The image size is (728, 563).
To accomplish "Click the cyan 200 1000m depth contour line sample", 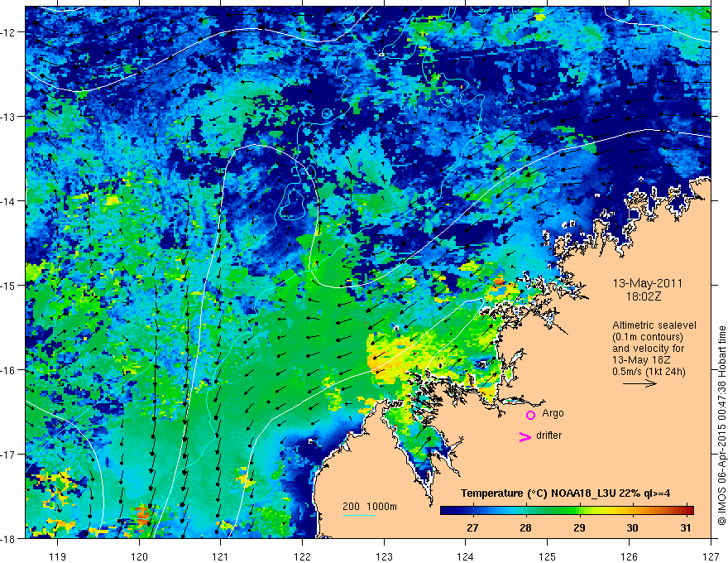I will tap(359, 515).
